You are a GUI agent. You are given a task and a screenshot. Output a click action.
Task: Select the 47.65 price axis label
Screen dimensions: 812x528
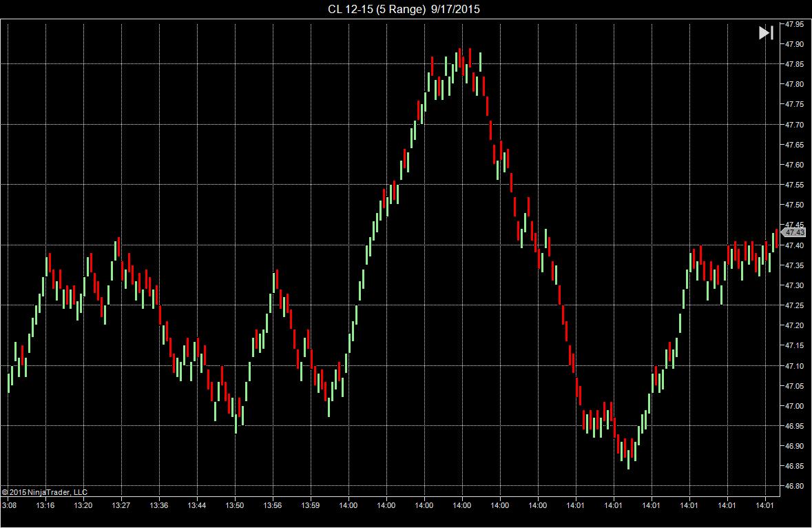[x=795, y=145]
